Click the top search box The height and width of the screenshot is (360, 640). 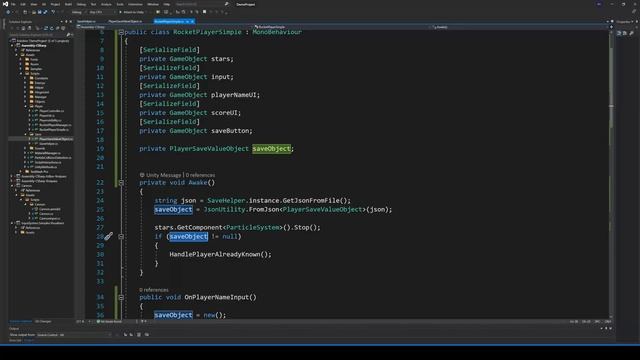coord(201,4)
